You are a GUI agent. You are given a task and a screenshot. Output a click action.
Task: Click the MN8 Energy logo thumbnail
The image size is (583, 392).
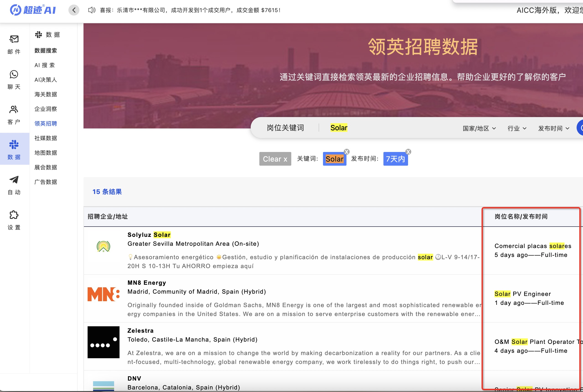pos(104,294)
